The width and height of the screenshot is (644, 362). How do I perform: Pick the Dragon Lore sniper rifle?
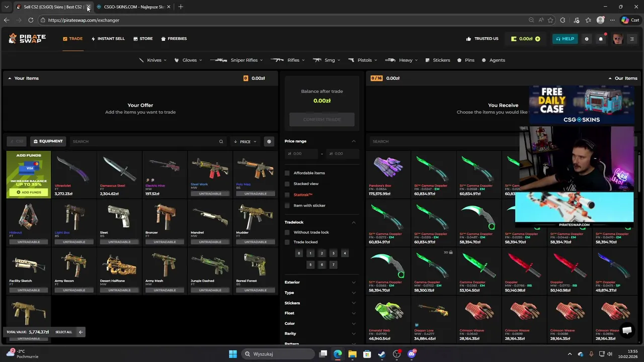433,320
